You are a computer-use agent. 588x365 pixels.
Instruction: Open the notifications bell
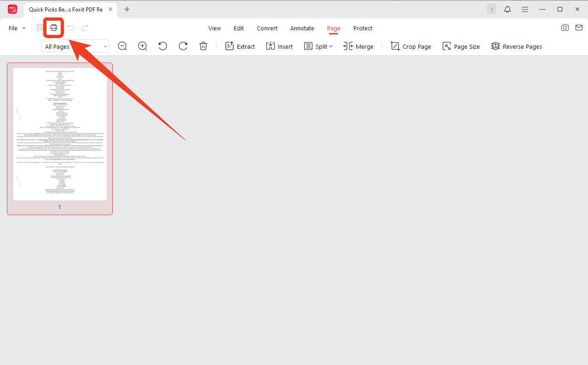click(507, 9)
